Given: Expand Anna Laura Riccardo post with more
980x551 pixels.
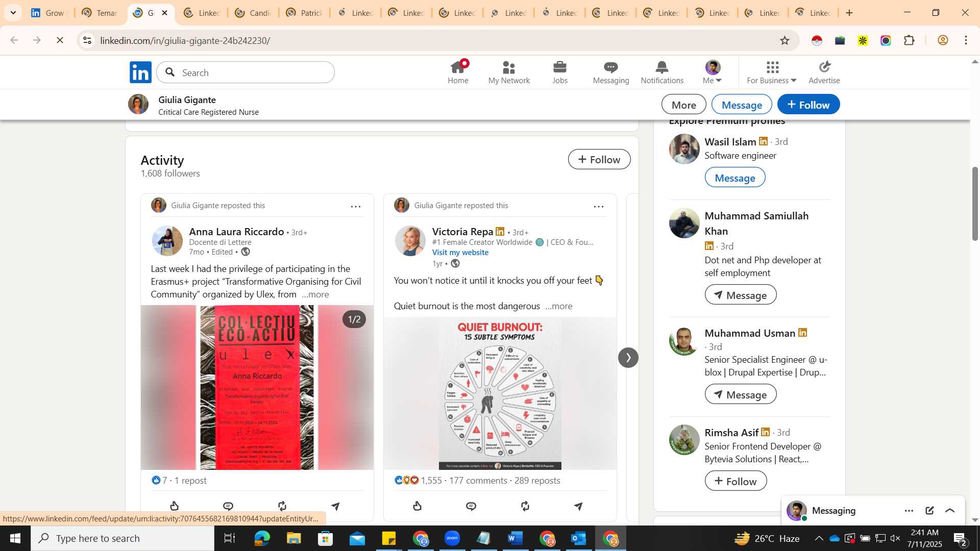Looking at the screenshot, I should [x=315, y=294].
